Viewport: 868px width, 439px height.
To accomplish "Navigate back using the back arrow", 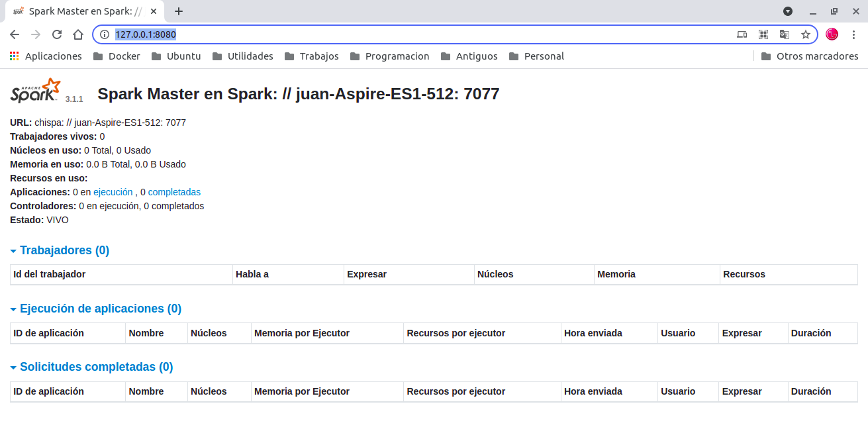I will 15,34.
